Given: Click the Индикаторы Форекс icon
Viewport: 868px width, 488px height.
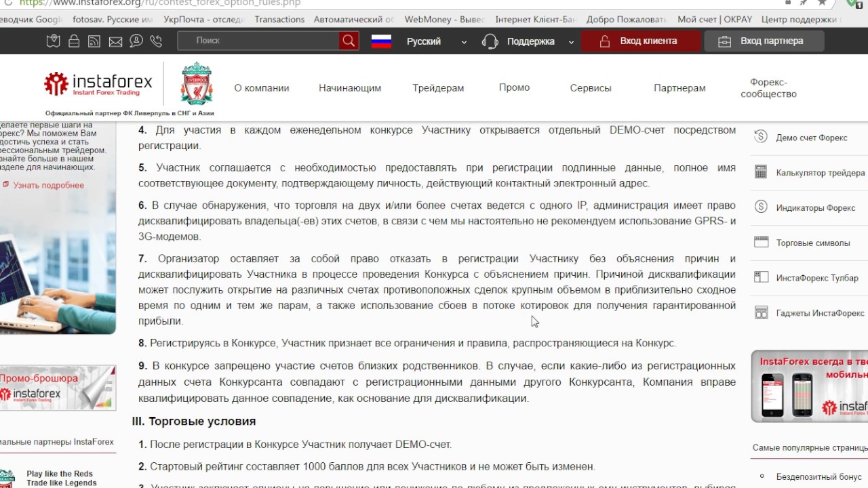Looking at the screenshot, I should point(761,207).
